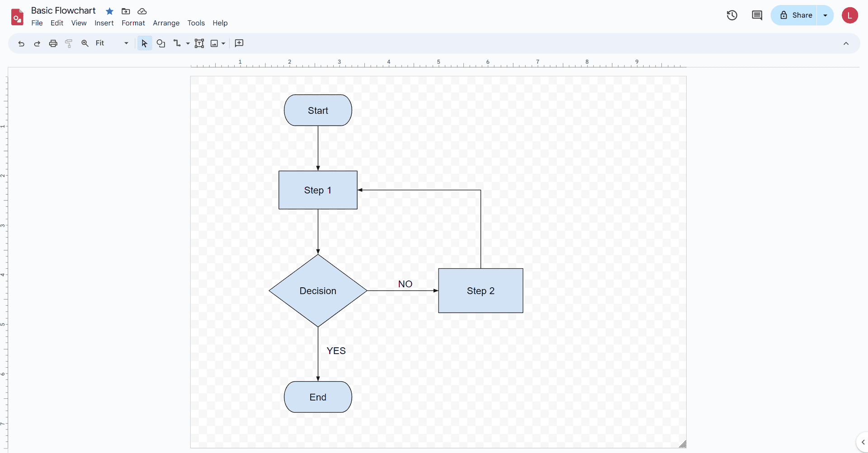Image resolution: width=868 pixels, height=453 pixels.
Task: Open the Format menu
Action: [x=133, y=23]
